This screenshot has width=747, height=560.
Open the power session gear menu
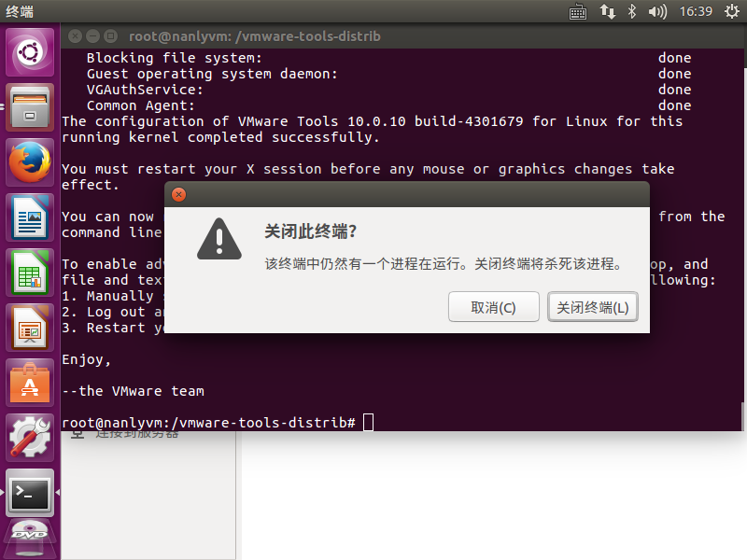[732, 11]
